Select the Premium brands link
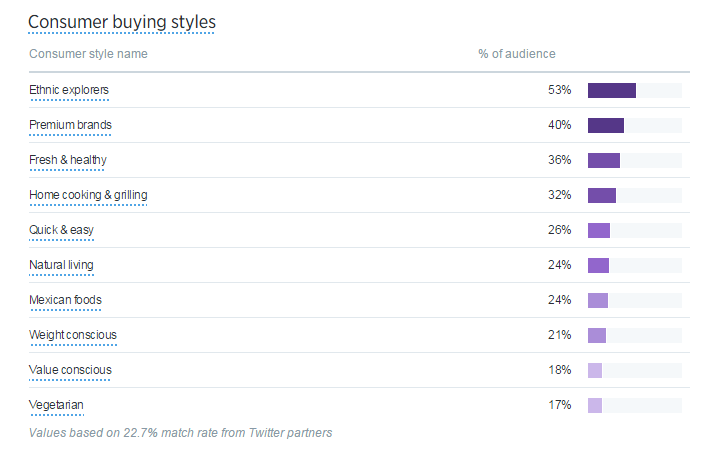This screenshot has width=714, height=455. [x=70, y=125]
